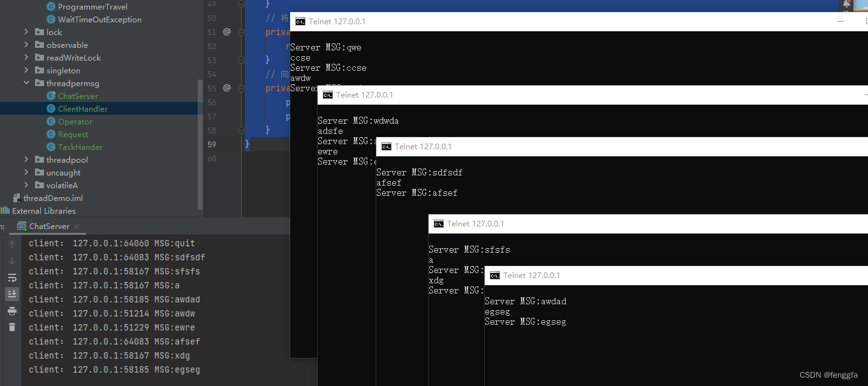Click 'Server MSG:egseg' text in Telnet window
This screenshot has height=386, width=868.
coord(526,322)
